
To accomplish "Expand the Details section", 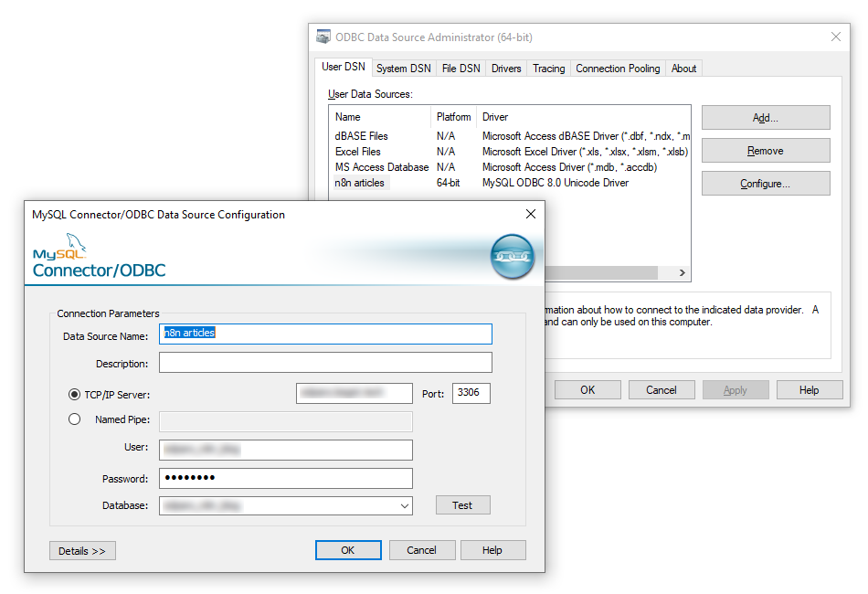I will (82, 550).
